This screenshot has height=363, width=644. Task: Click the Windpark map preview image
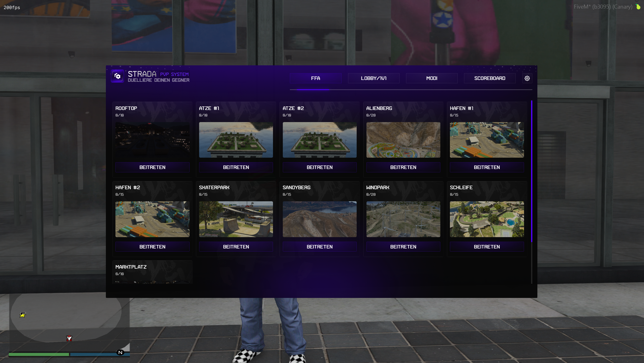coord(403,219)
